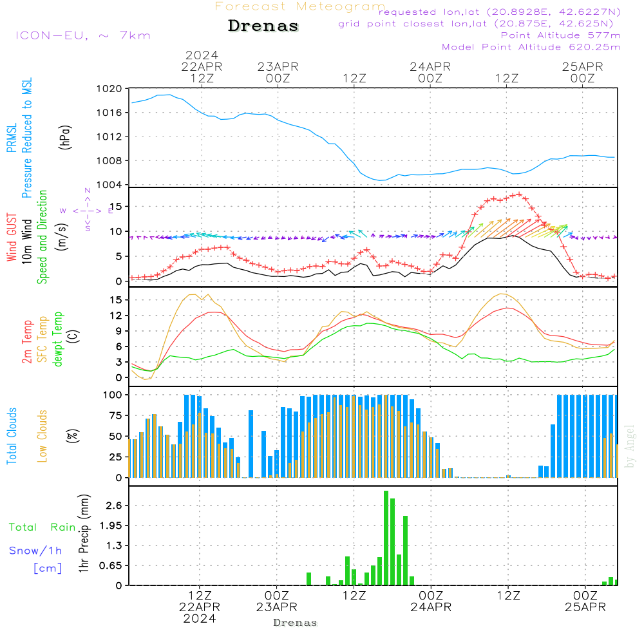Click the orange Low Clouds axis label
The height and width of the screenshot is (644, 644).
[x=43, y=436]
